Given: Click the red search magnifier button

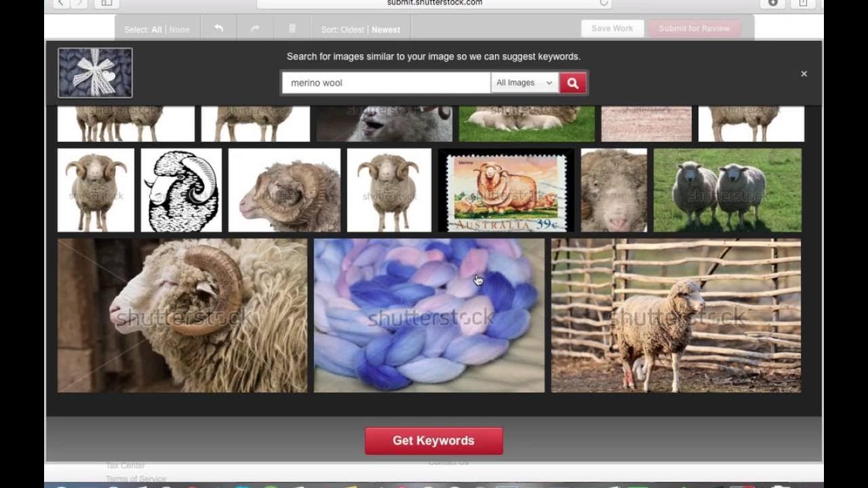Looking at the screenshot, I should click(x=573, y=83).
